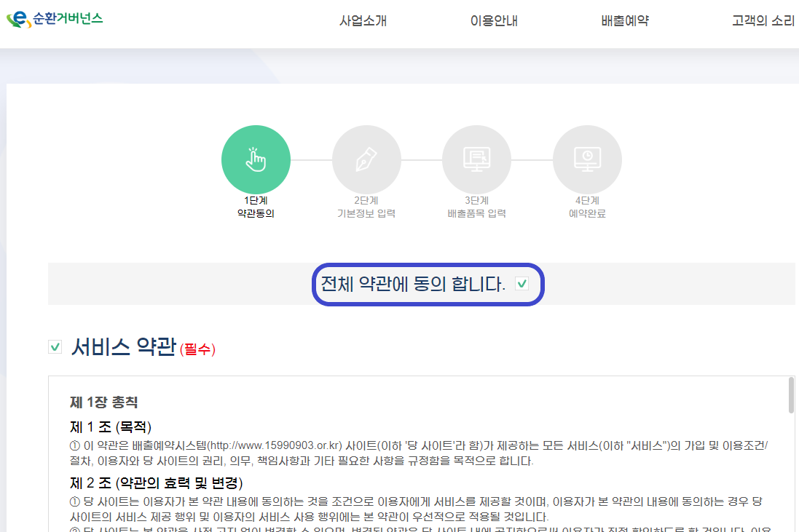The image size is (799, 532).
Task: Toggle the 서비스 약관 (필수) agreement checkbox
Action: point(55,346)
